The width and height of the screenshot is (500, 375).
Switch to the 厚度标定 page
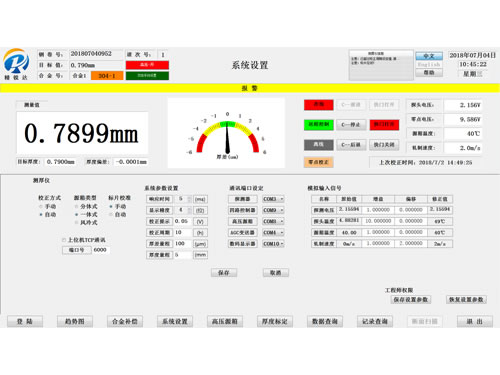[275, 321]
